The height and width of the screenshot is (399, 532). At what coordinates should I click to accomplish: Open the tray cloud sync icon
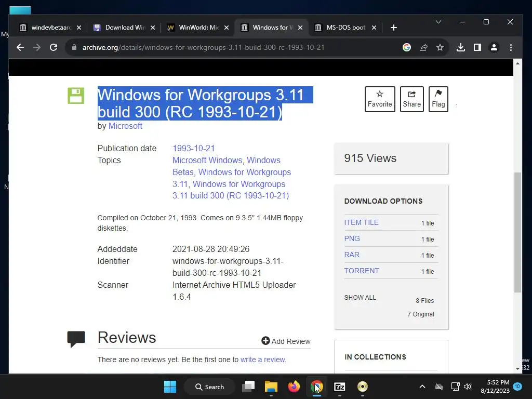[x=439, y=387]
